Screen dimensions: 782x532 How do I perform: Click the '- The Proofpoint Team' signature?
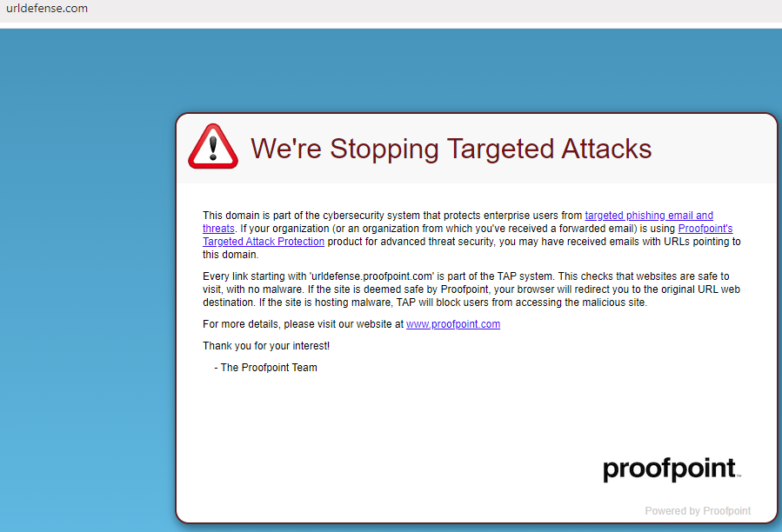265,368
